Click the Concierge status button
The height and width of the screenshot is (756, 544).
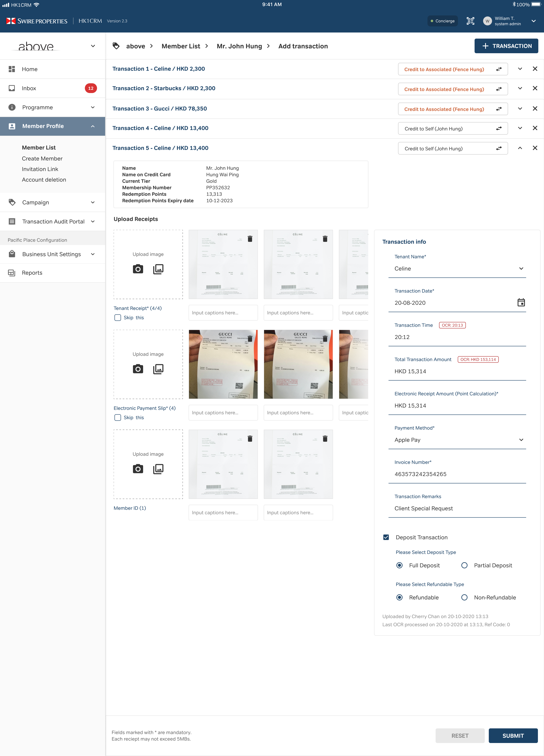tap(442, 21)
